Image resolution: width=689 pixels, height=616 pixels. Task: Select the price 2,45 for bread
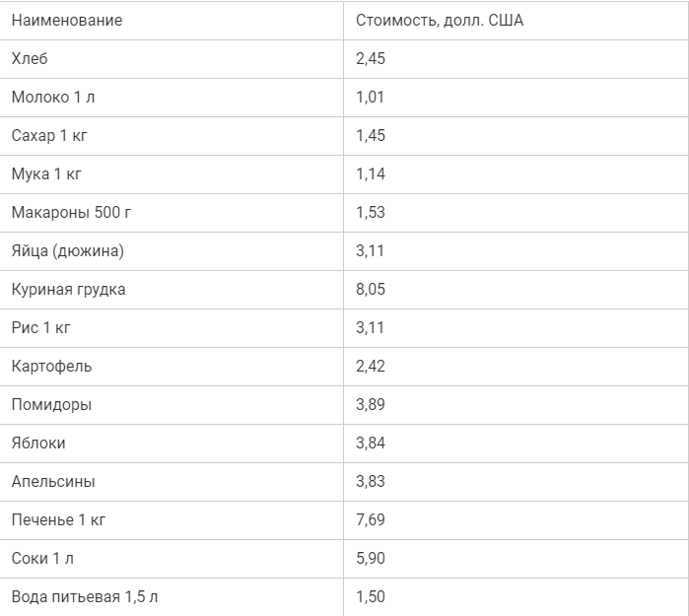(x=371, y=59)
